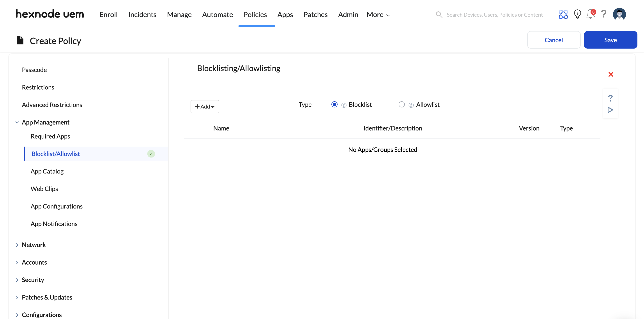This screenshot has height=319, width=644.
Task: Click the blue atom assistant icon
Action: [x=563, y=14]
